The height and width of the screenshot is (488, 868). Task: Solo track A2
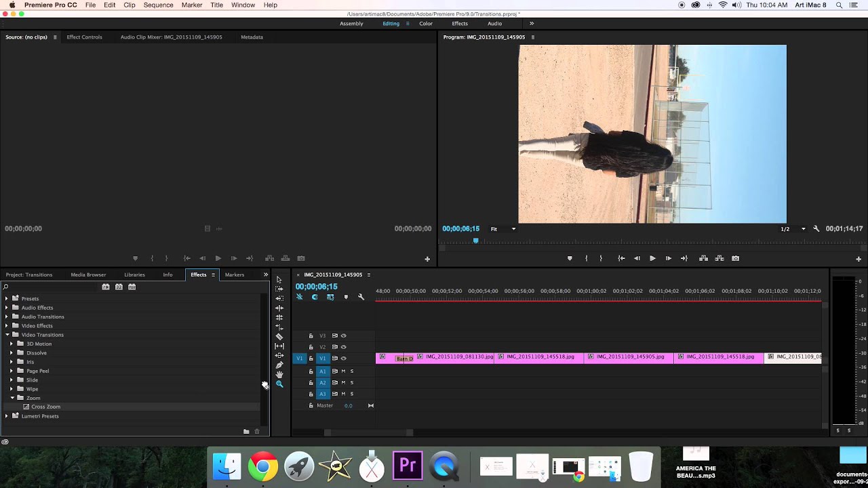point(351,382)
